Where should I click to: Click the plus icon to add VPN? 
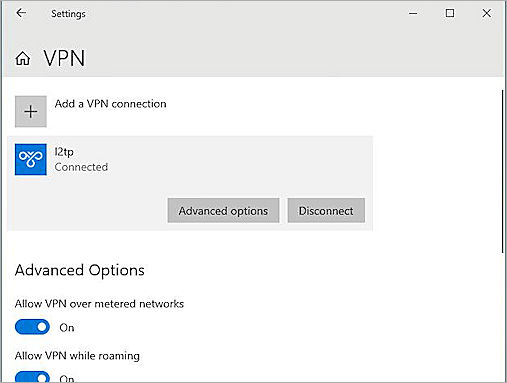(31, 111)
